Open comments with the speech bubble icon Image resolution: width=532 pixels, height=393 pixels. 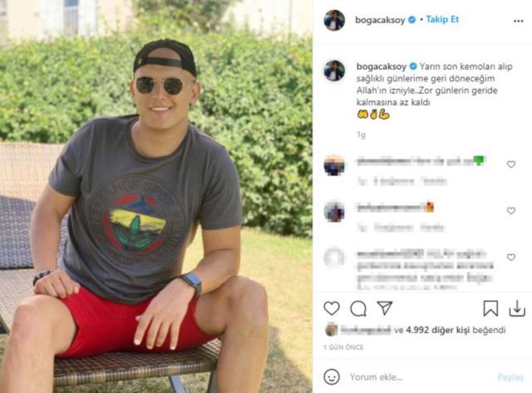coord(358,309)
